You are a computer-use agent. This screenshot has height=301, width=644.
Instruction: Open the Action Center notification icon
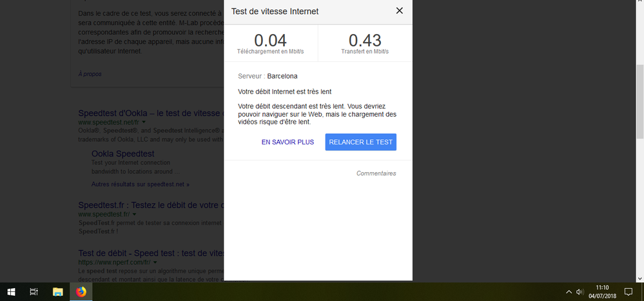point(628,292)
